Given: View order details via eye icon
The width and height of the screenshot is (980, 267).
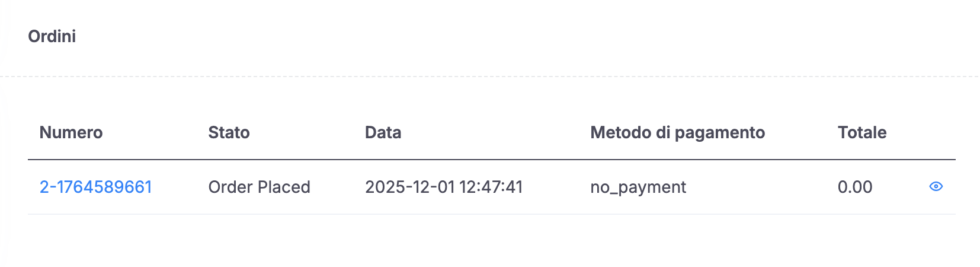Looking at the screenshot, I should pyautogui.click(x=936, y=186).
